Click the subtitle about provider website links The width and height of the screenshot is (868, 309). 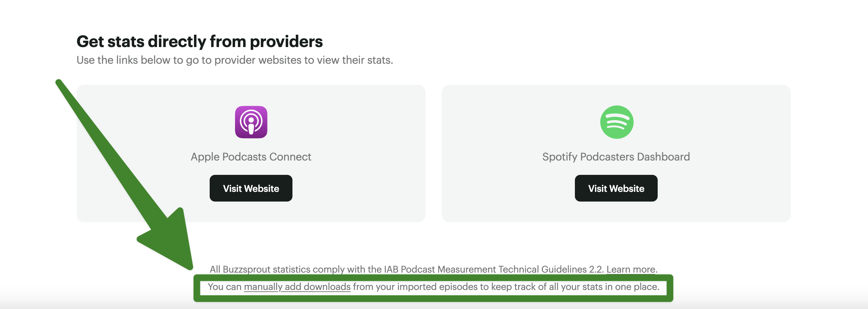pyautogui.click(x=234, y=60)
